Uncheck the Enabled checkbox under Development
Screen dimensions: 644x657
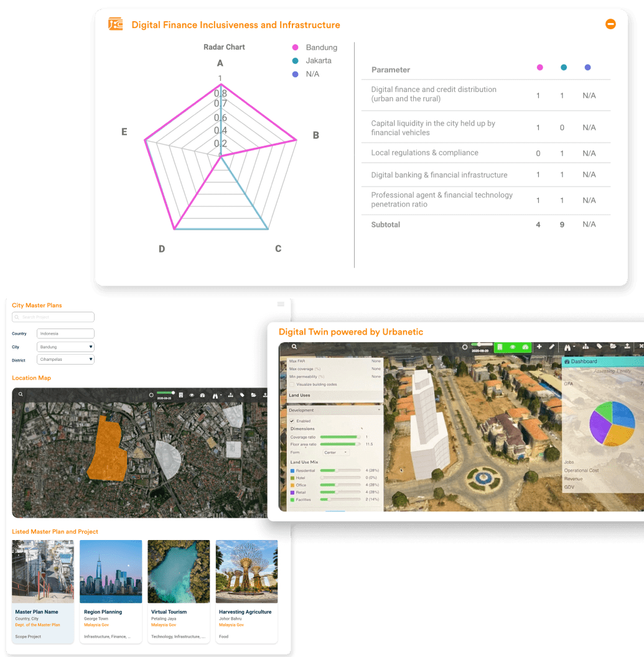292,421
